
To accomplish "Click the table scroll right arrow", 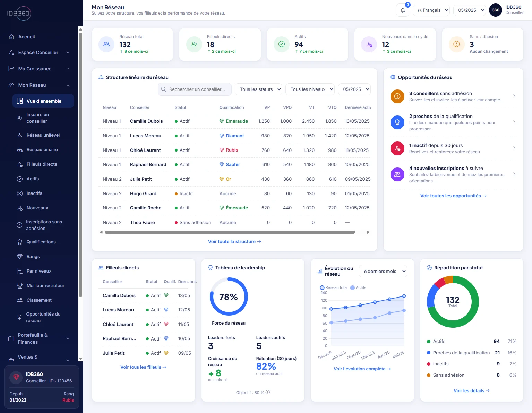I will click(x=368, y=232).
